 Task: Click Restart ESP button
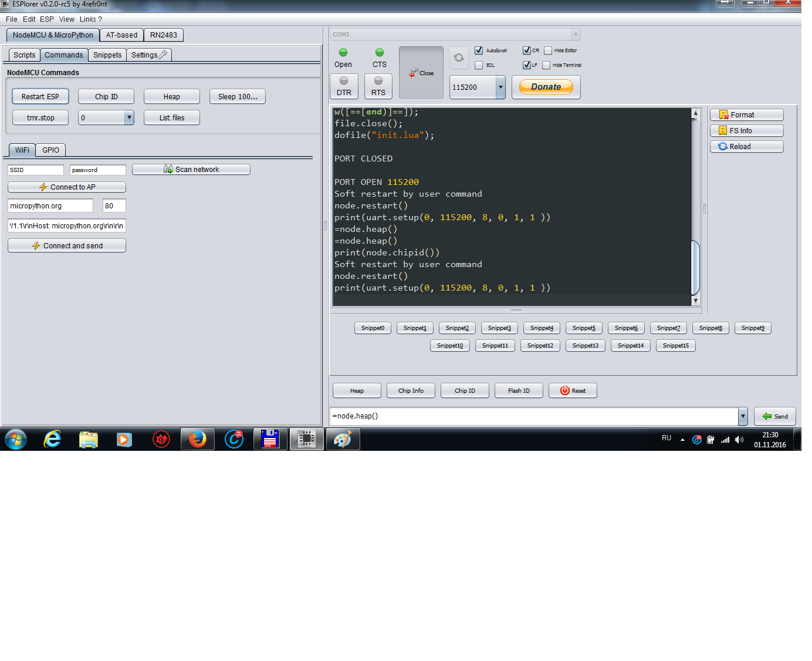40,97
